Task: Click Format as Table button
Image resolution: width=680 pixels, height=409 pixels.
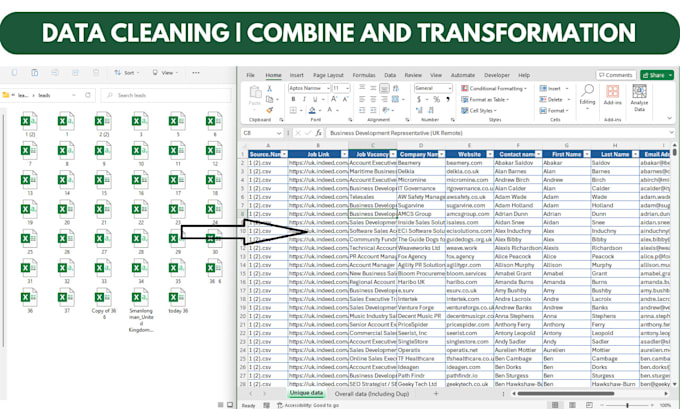Action: 485,99
